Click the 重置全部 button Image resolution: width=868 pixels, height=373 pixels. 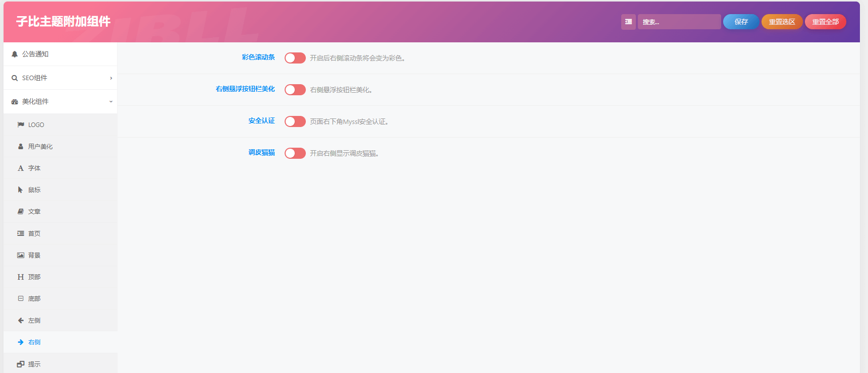coord(825,22)
